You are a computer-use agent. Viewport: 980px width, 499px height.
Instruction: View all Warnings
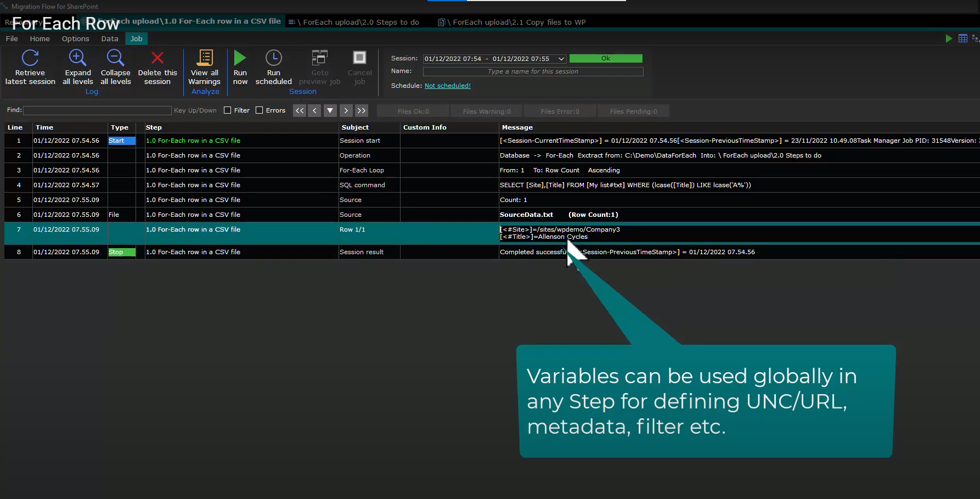click(x=205, y=68)
